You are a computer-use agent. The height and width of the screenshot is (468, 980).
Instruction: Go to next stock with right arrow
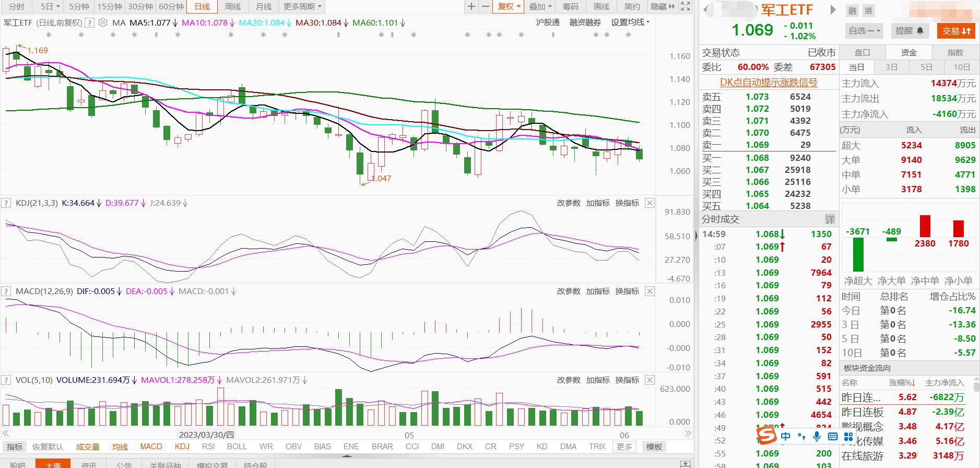click(x=833, y=10)
